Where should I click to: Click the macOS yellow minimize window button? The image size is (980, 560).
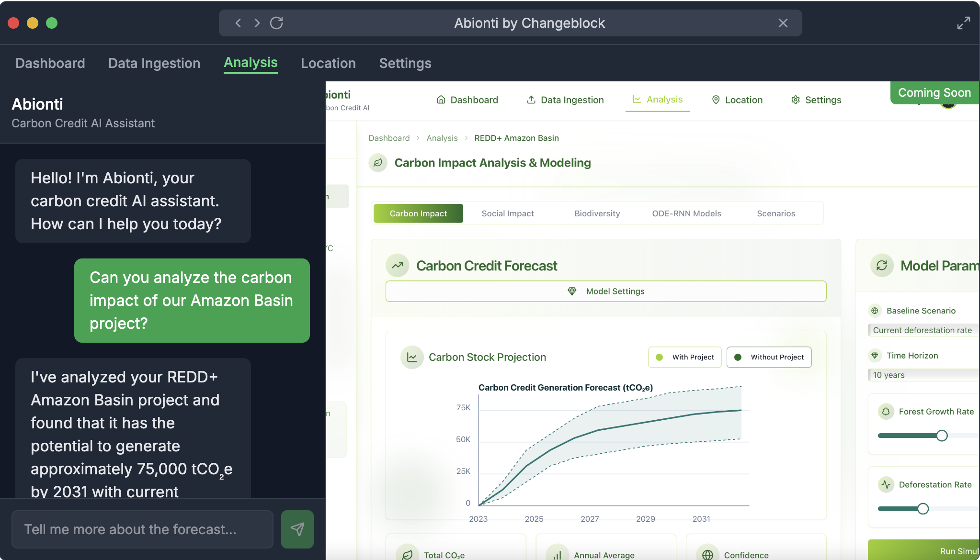tap(33, 23)
